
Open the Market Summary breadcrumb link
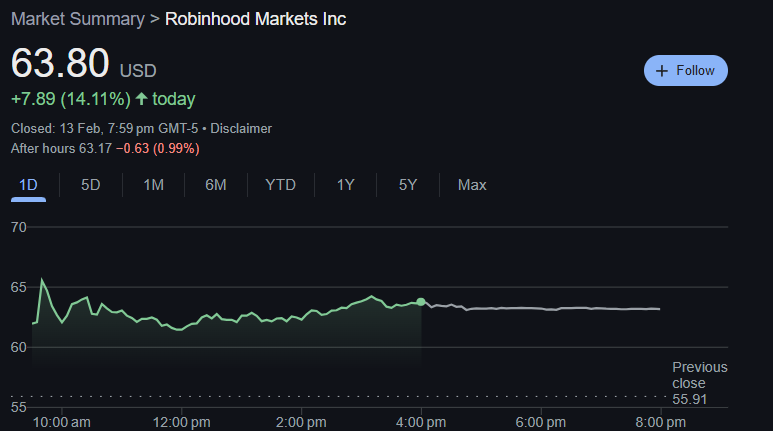(76, 19)
